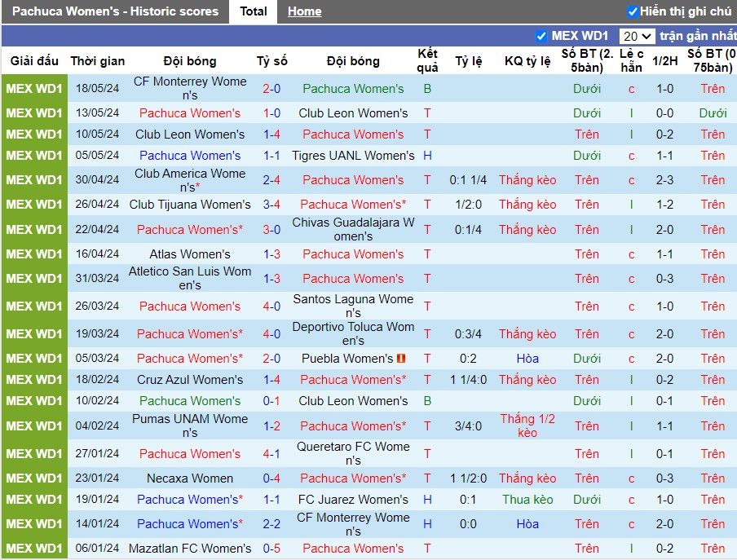Open Atlas Women's team link
This screenshot has width=737, height=560.
190,254
